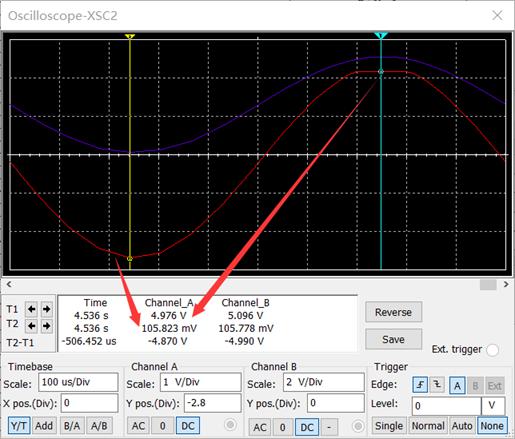Select DC coupling for Channel B
Viewport: 515px width, 439px height.
[x=307, y=427]
